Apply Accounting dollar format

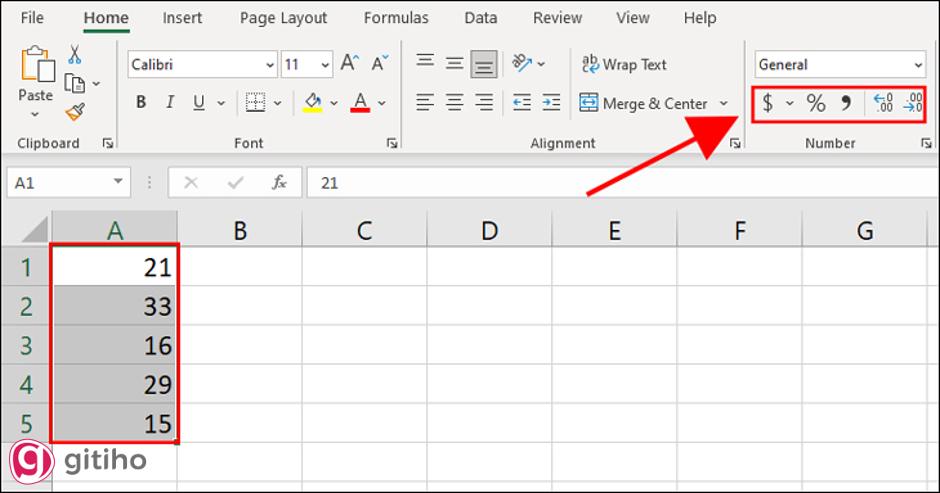[767, 103]
